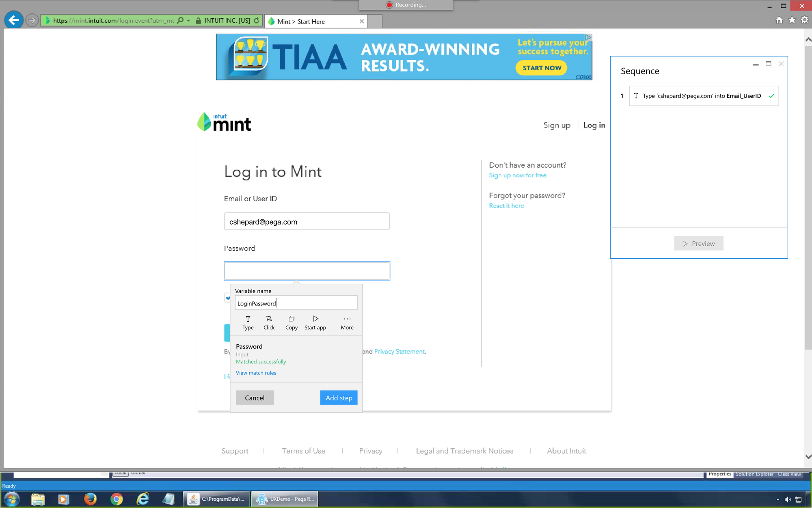The image size is (812, 508).
Task: Switch to the Solution Explorer tab
Action: [754, 474]
